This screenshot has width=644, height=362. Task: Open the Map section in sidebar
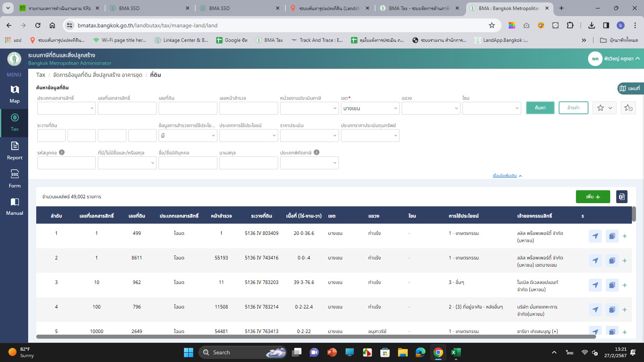14,94
